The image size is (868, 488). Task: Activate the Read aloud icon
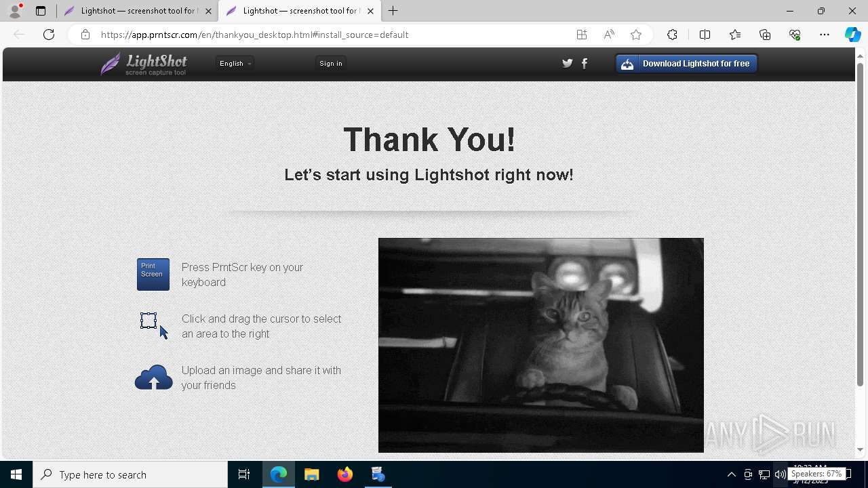(x=609, y=35)
